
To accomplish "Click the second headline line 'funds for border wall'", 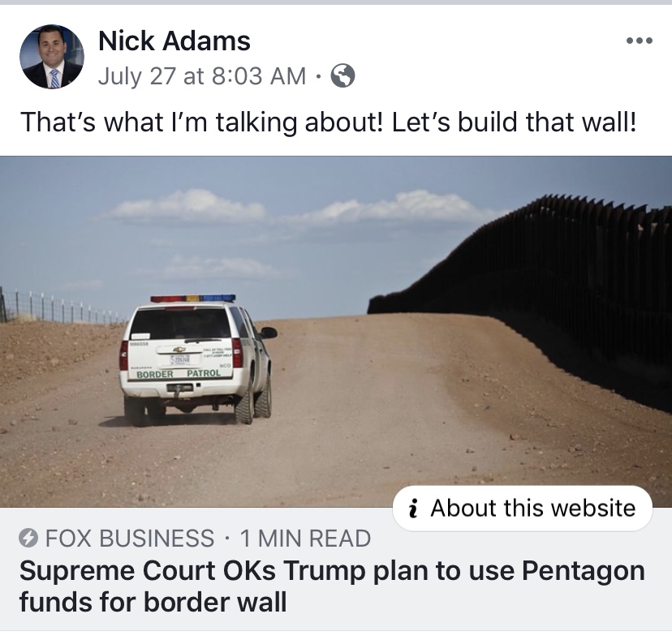I will point(153,602).
